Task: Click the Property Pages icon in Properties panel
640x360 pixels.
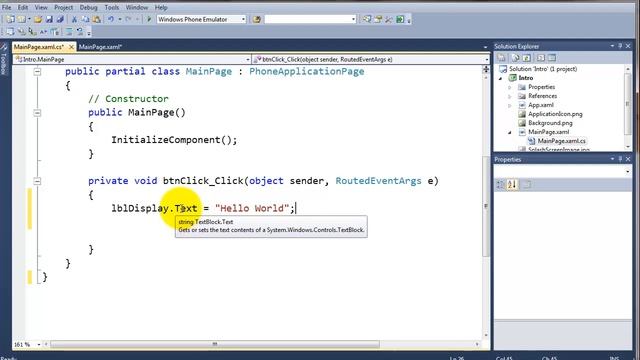Action: pos(527,185)
